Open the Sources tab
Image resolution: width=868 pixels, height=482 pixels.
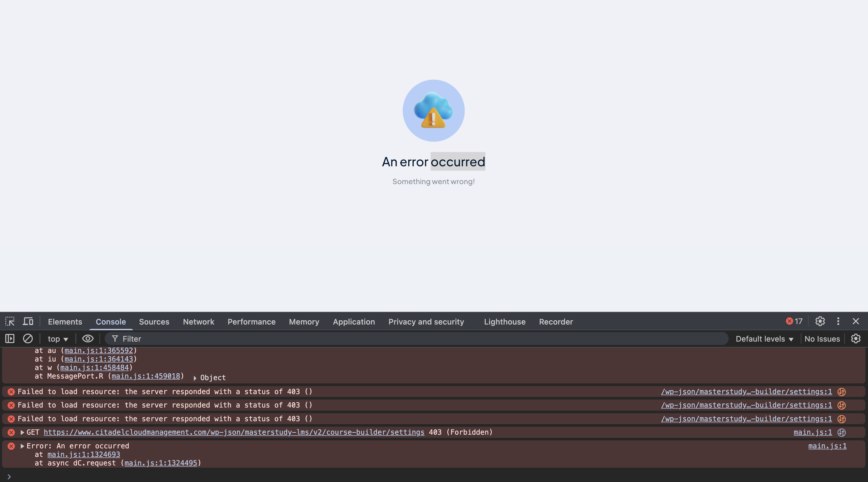click(154, 322)
